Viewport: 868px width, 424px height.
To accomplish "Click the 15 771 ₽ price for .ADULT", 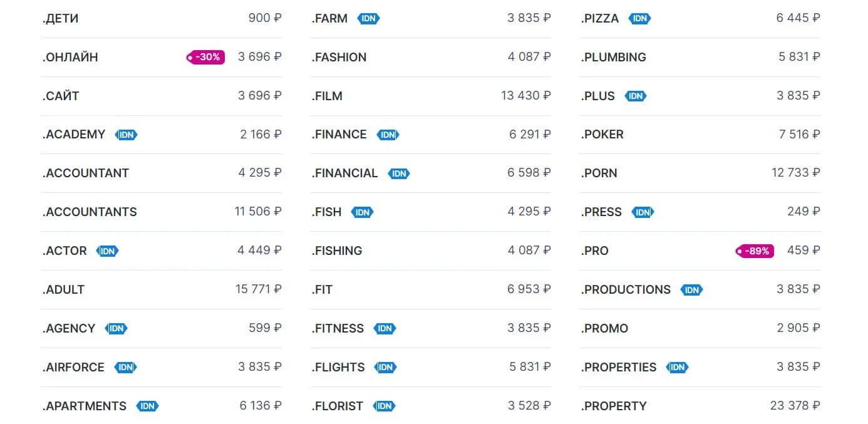I will pos(258,289).
